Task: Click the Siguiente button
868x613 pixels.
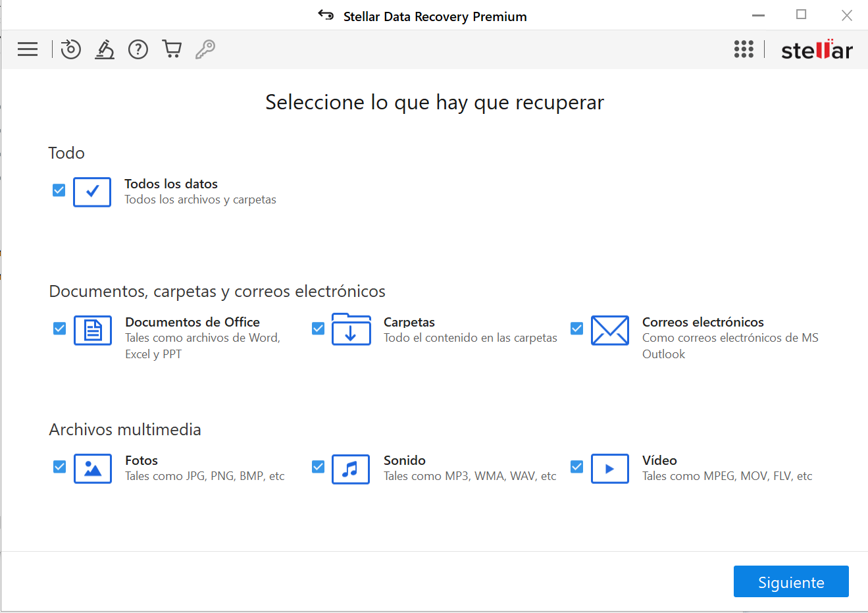Action: tap(790, 581)
